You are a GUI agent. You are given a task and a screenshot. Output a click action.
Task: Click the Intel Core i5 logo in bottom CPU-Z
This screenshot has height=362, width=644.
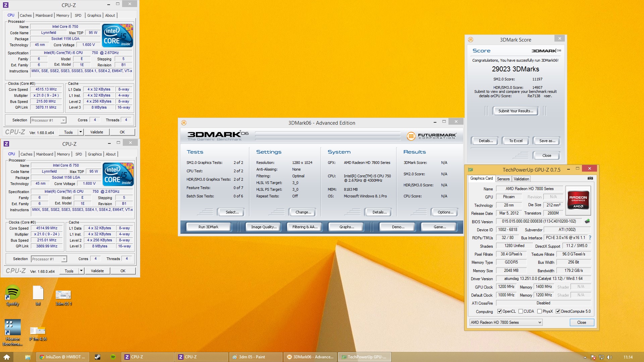(118, 174)
